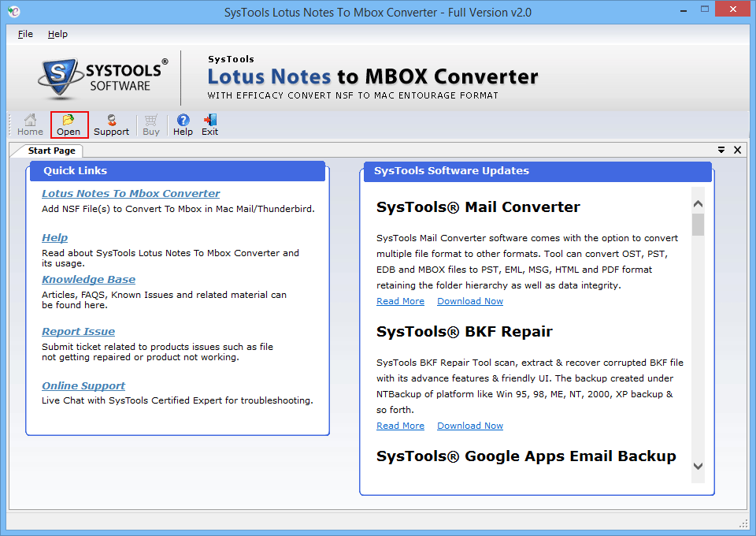The width and height of the screenshot is (756, 536).
Task: Click the updates panel scroll down arrow
Action: (x=698, y=466)
